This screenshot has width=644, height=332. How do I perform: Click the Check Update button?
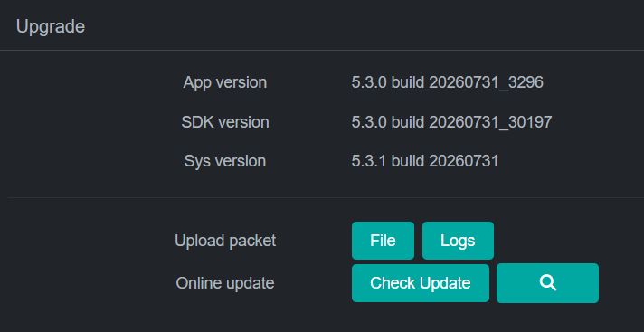(x=421, y=283)
